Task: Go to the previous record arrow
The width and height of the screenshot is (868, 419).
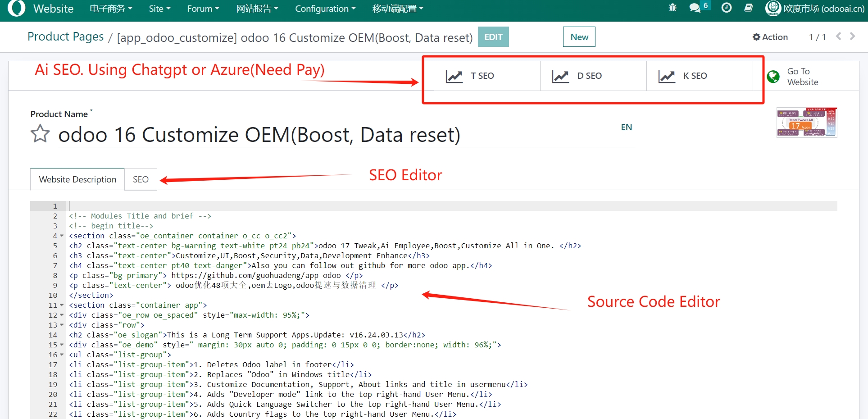Action: (838, 36)
